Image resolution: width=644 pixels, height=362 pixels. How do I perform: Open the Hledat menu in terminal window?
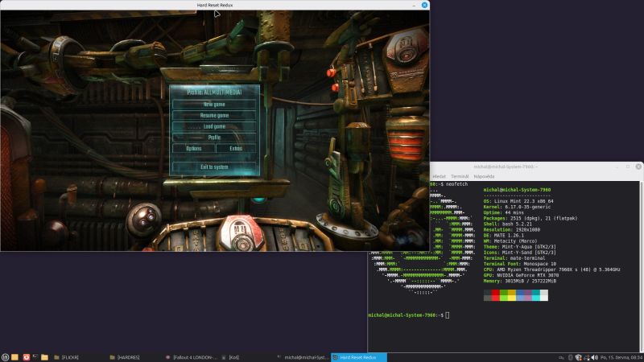(x=439, y=176)
